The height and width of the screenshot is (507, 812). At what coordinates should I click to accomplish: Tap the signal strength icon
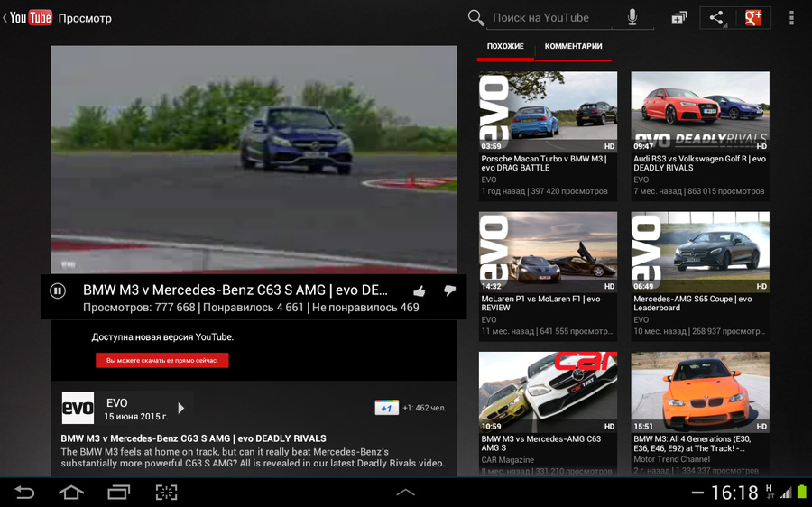click(x=786, y=492)
